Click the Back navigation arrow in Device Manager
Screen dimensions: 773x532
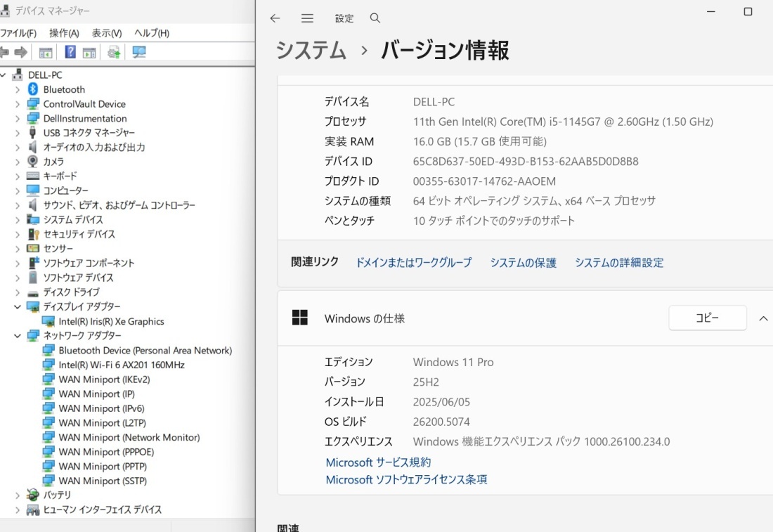point(5,51)
